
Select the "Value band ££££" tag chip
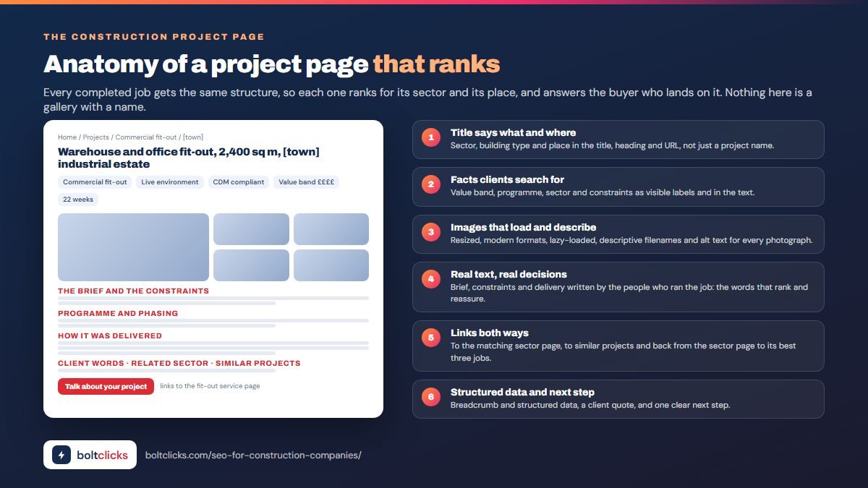coord(306,182)
